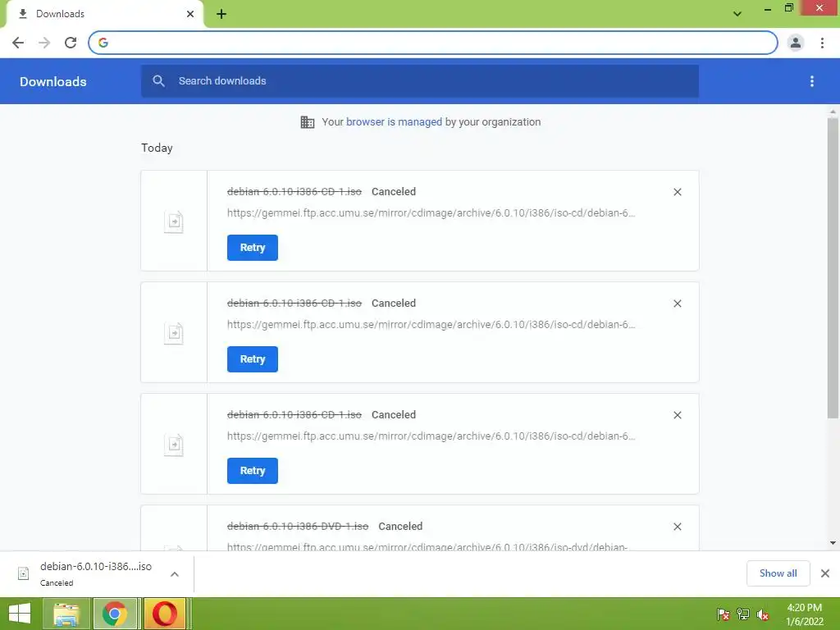840x630 pixels.
Task: Click file icon of second canceled download
Action: [174, 333]
